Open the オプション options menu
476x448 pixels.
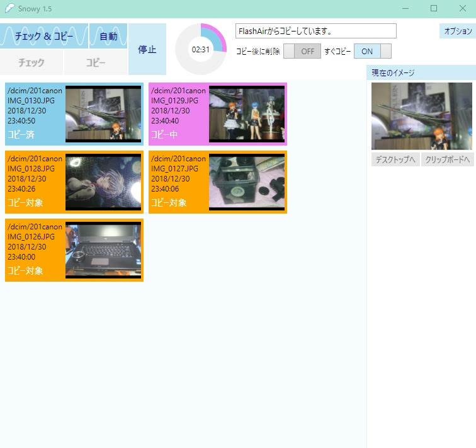[457, 31]
